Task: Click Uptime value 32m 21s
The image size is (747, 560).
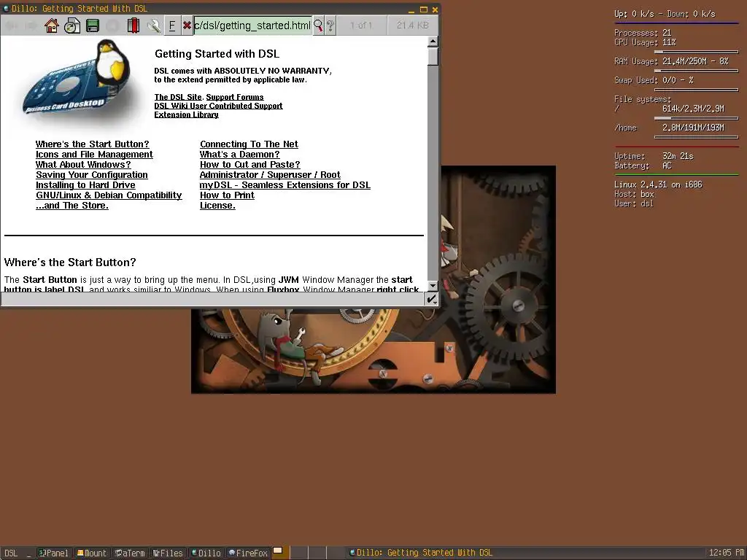Action: [x=678, y=156]
